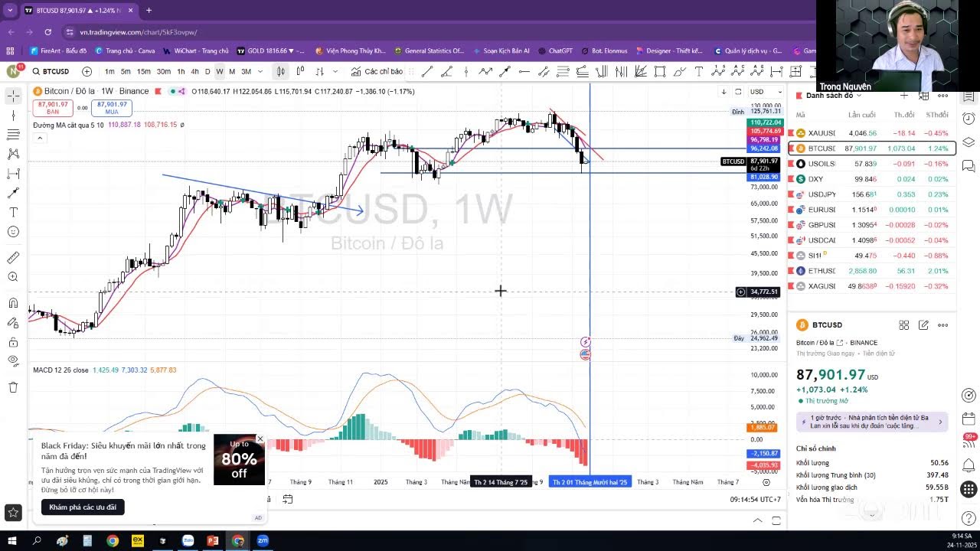Screen dimensions: 980x551
Task: Select the crosshair cursor tool in left sidebar
Action: click(13, 96)
